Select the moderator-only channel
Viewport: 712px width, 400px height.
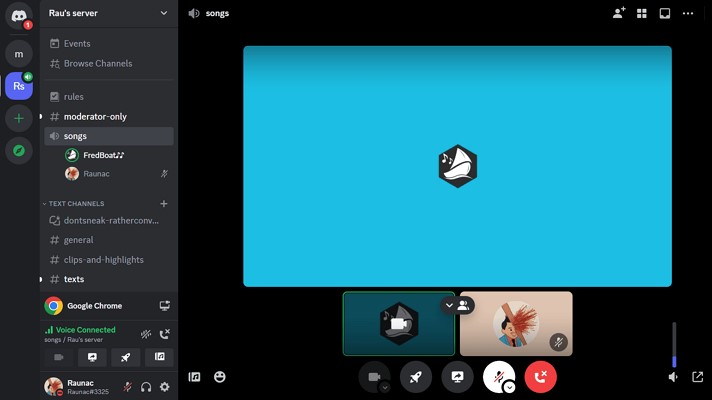pyautogui.click(x=95, y=117)
